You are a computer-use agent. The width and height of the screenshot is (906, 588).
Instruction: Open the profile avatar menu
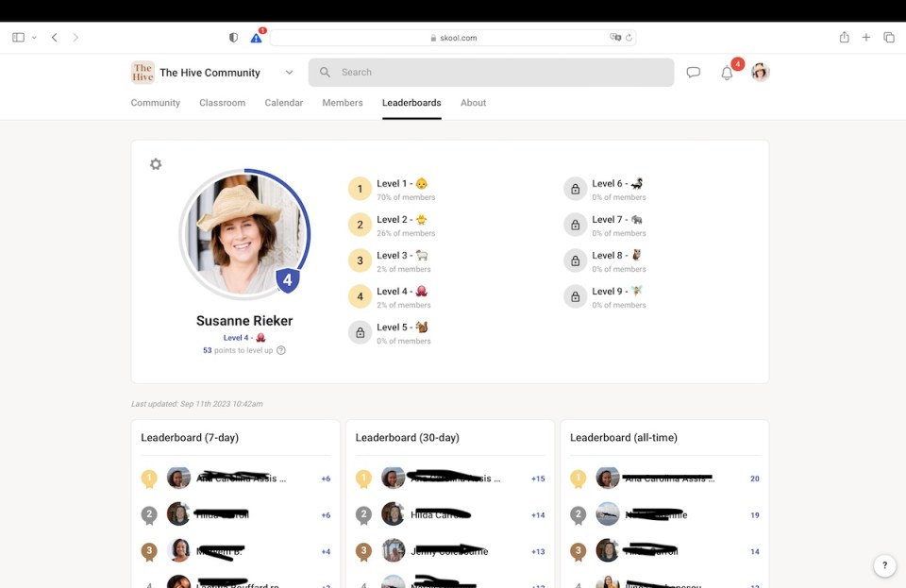(x=760, y=72)
